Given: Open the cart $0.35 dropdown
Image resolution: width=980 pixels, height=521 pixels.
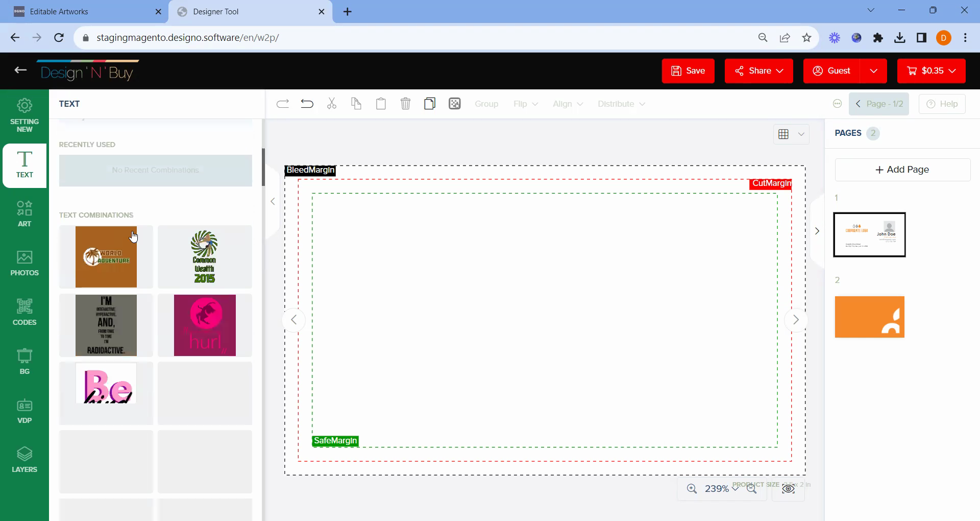Looking at the screenshot, I should (x=931, y=71).
